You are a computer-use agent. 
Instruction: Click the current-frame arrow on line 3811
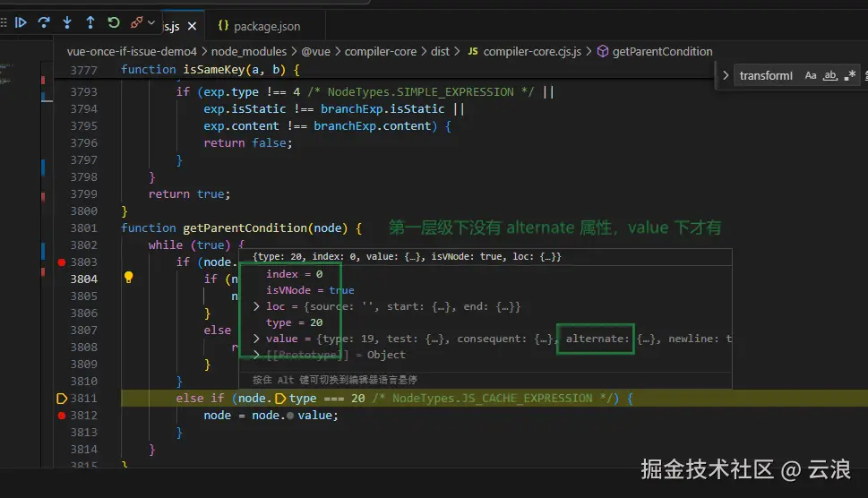(62, 399)
